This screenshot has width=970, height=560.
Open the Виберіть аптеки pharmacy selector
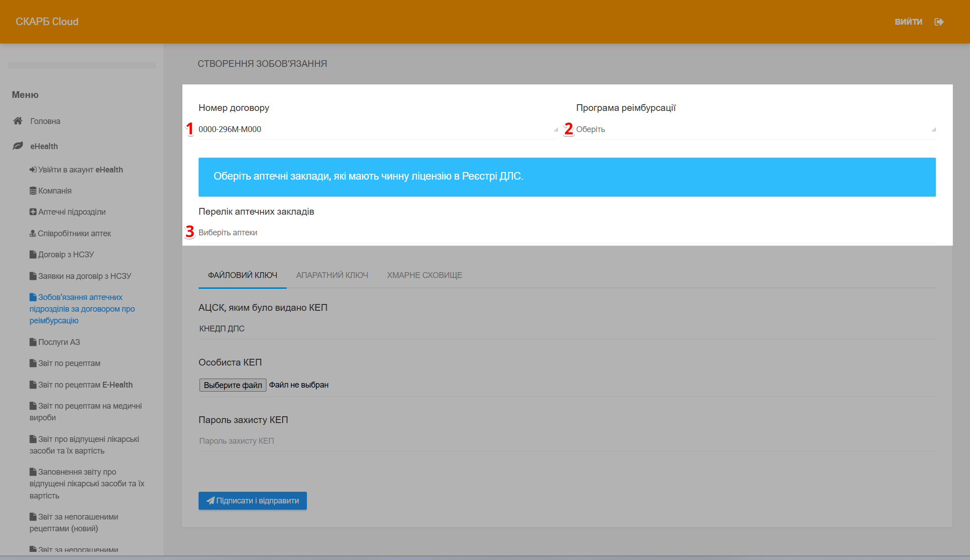(566, 233)
